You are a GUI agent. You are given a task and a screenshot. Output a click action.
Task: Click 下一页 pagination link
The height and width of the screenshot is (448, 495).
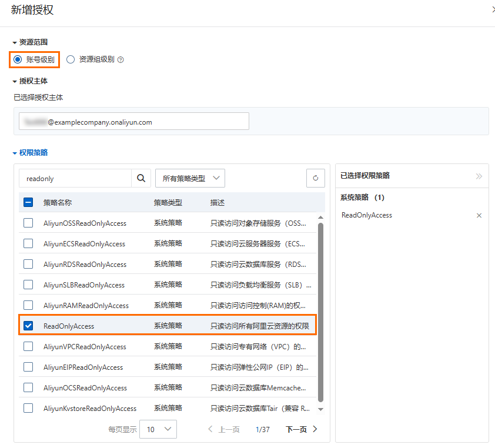[296, 429]
